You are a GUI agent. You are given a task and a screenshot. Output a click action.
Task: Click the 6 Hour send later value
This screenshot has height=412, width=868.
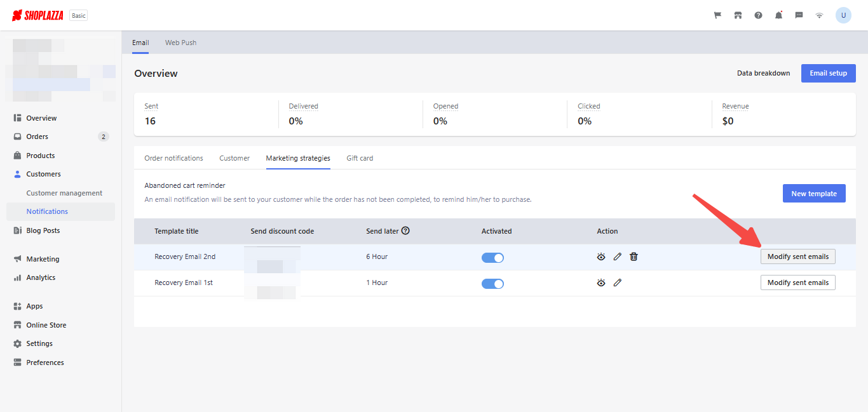(377, 256)
